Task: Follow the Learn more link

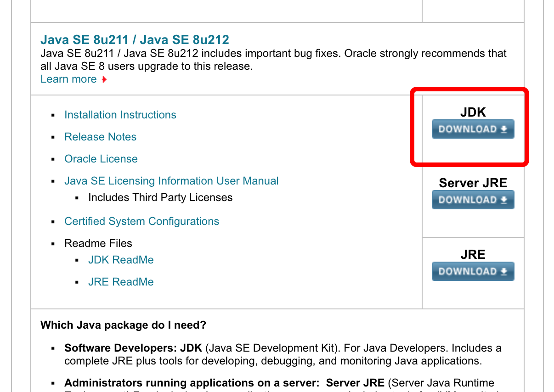Action: (68, 79)
